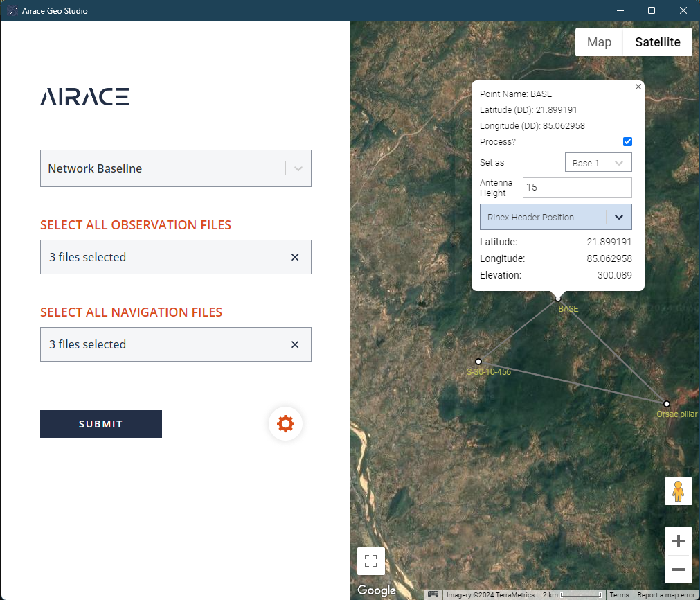Zoom in on the map

click(x=678, y=541)
